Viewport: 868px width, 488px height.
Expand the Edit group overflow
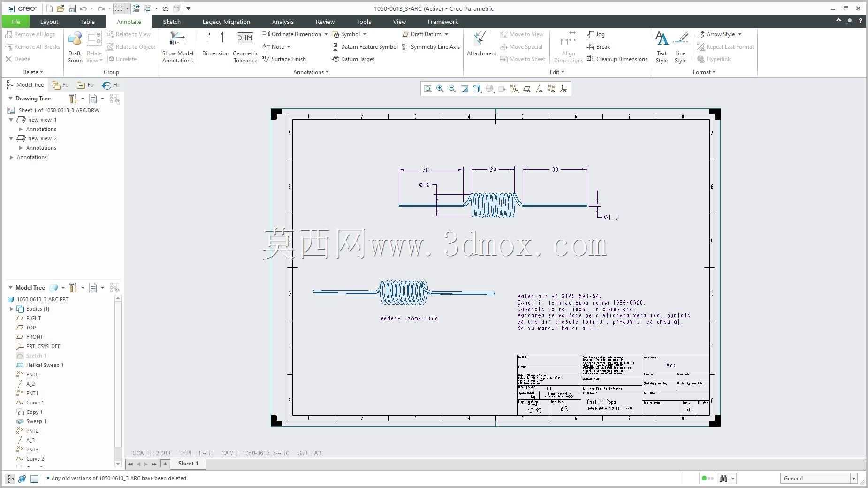click(x=557, y=72)
